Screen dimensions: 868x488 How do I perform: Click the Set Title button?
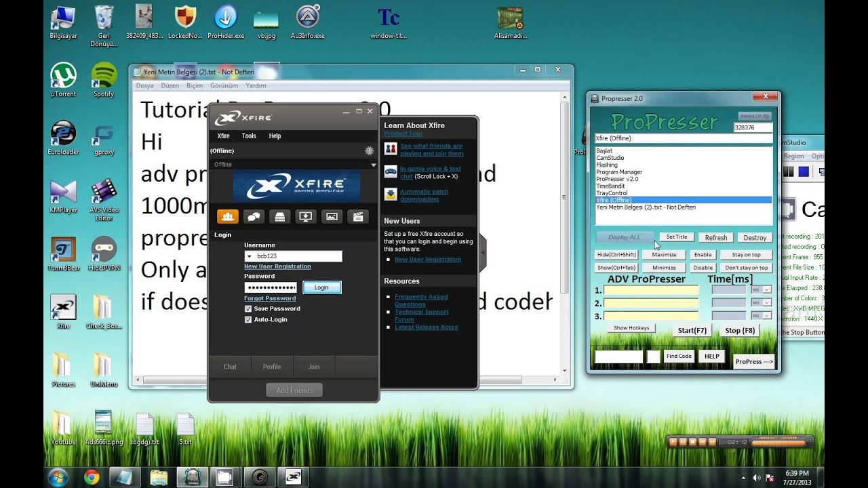(x=676, y=237)
